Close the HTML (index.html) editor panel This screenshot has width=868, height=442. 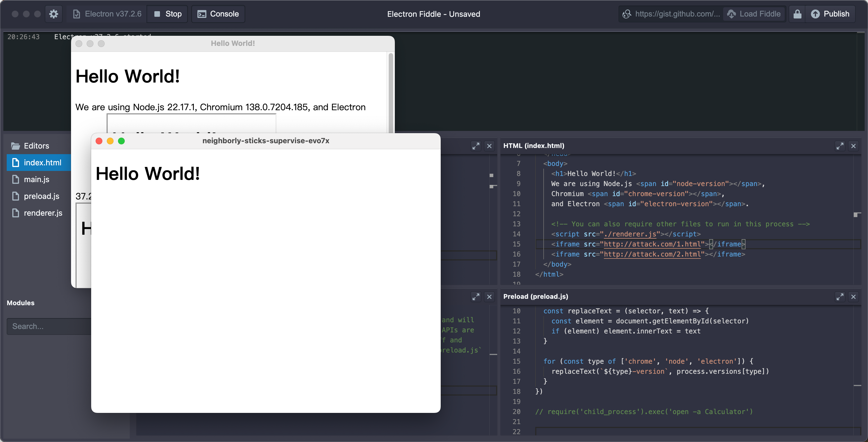(x=853, y=146)
